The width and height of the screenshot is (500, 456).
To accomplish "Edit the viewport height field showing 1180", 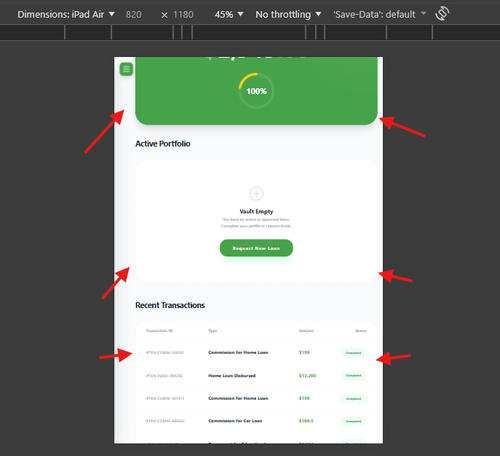I will pos(183,15).
